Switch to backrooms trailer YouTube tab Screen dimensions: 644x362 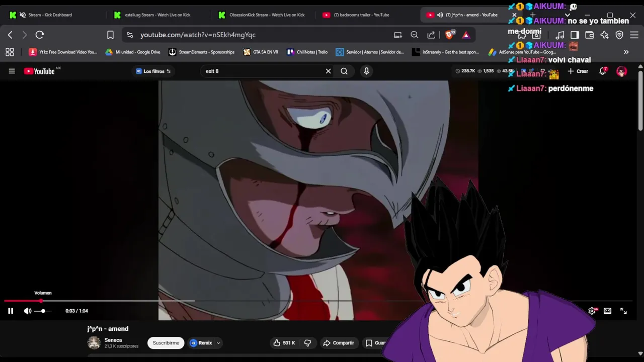point(361,15)
